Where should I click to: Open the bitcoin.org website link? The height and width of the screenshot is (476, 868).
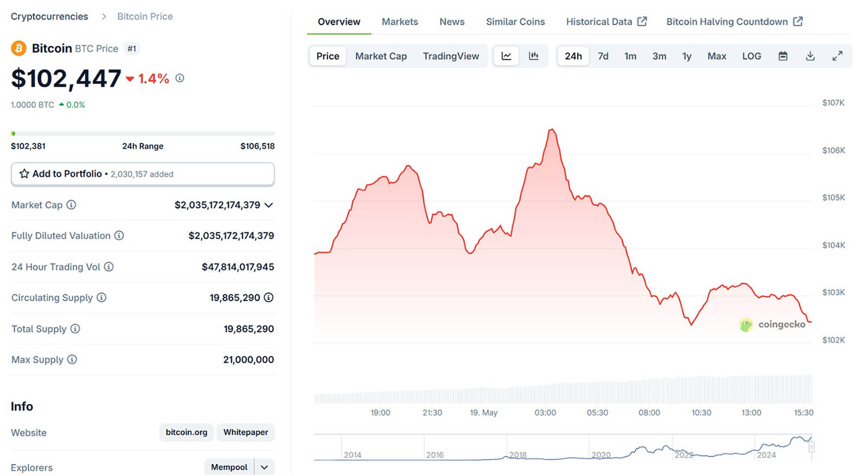(x=186, y=432)
